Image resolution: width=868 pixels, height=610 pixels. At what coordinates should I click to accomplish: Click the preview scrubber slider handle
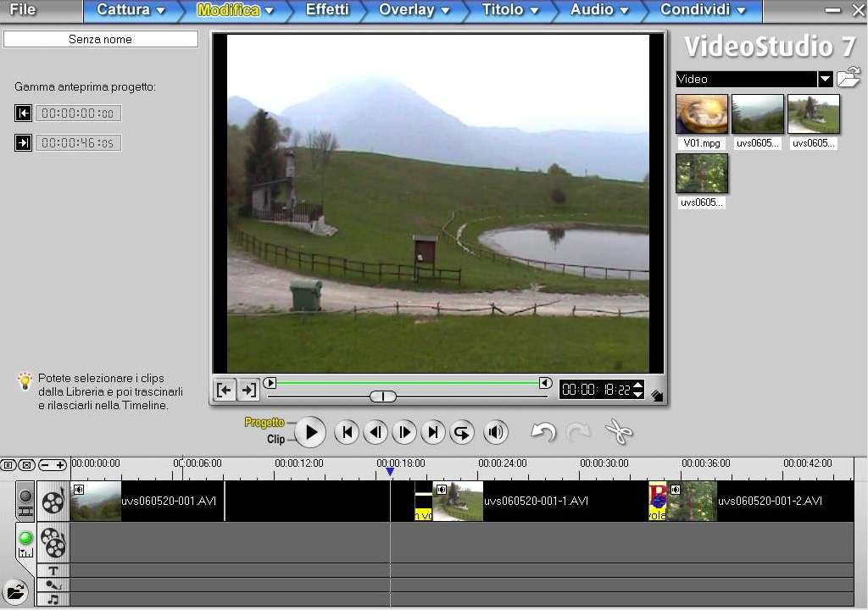point(383,396)
